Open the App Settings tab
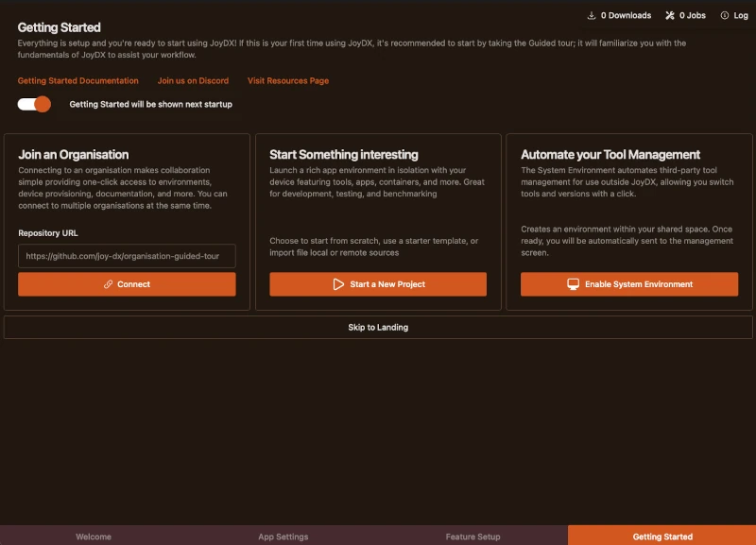 [x=283, y=536]
